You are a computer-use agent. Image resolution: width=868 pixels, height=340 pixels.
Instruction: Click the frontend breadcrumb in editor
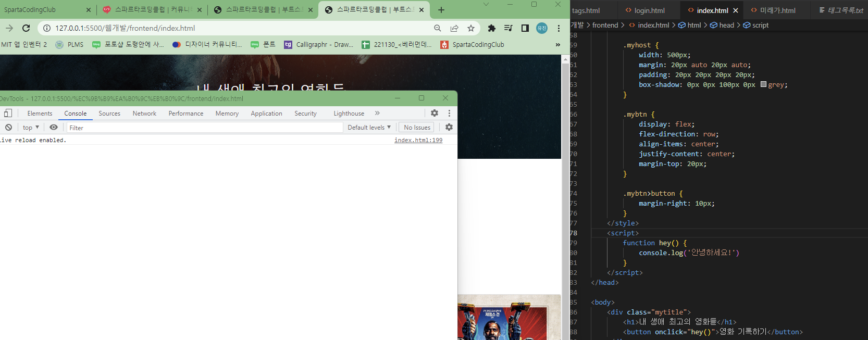(x=605, y=25)
